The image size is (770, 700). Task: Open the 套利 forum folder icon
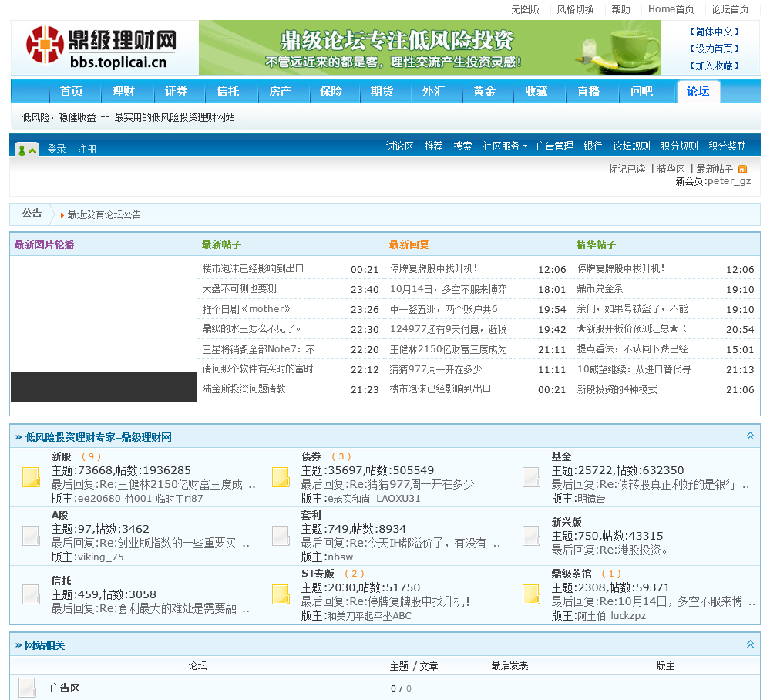point(281,536)
